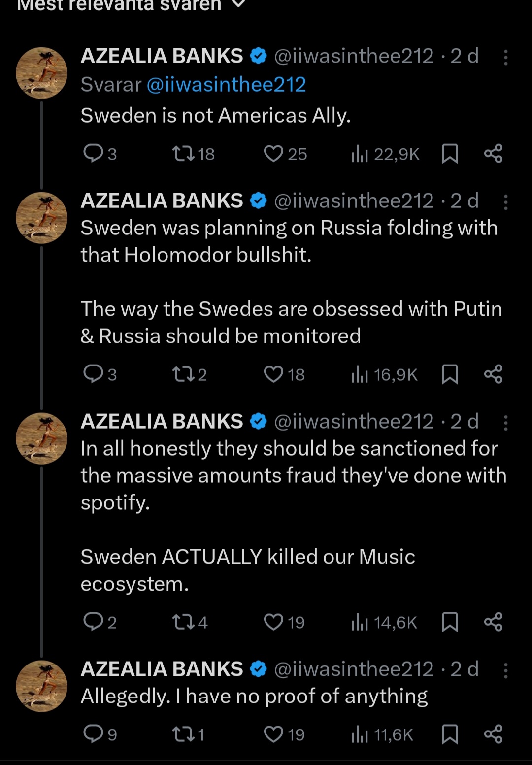The image size is (532, 765).
Task: Open more options on Holomodor tweet
Action: (x=505, y=202)
